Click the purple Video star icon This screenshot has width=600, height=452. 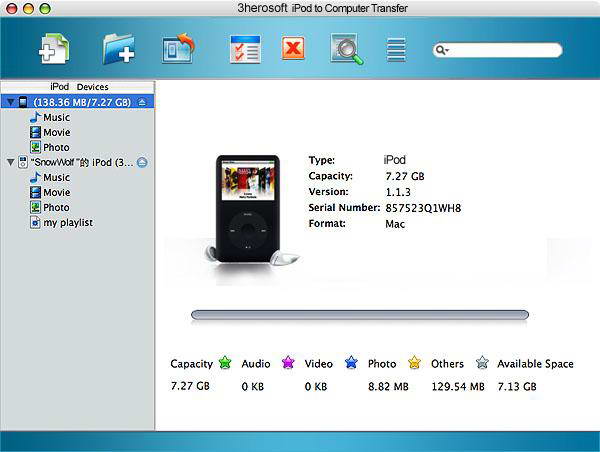[288, 362]
